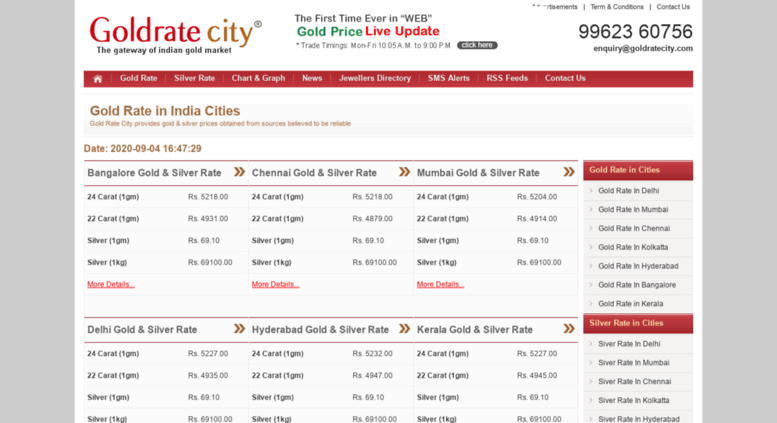
Task: Click Bangalore Gold & Silver Rate heading
Action: [154, 173]
